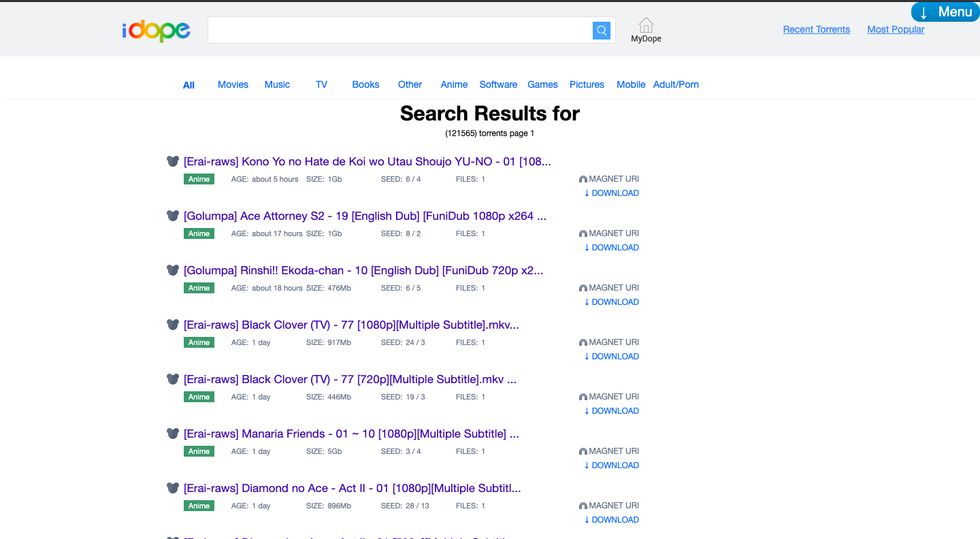This screenshot has width=980, height=539.
Task: Click bear icon beside Black Clover 720p torrent
Action: coord(173,379)
